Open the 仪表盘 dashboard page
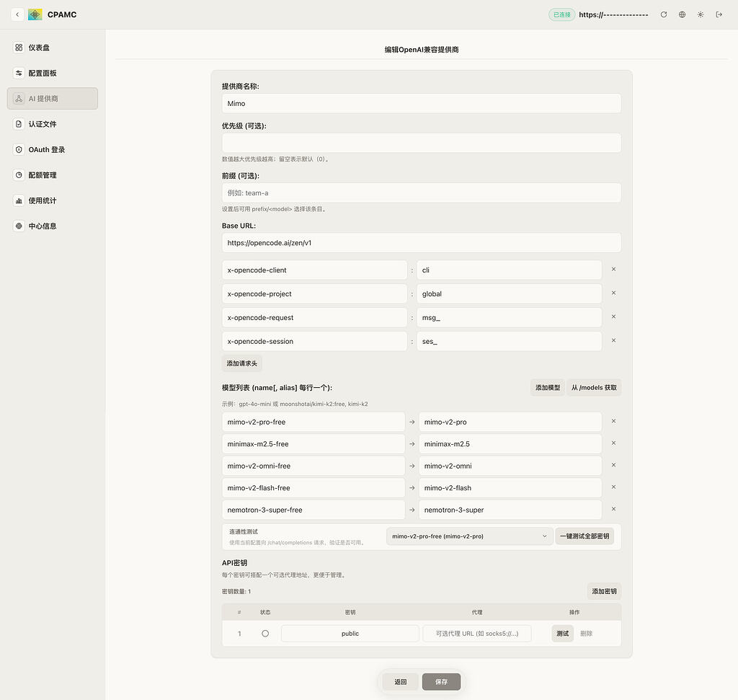 coord(53,48)
